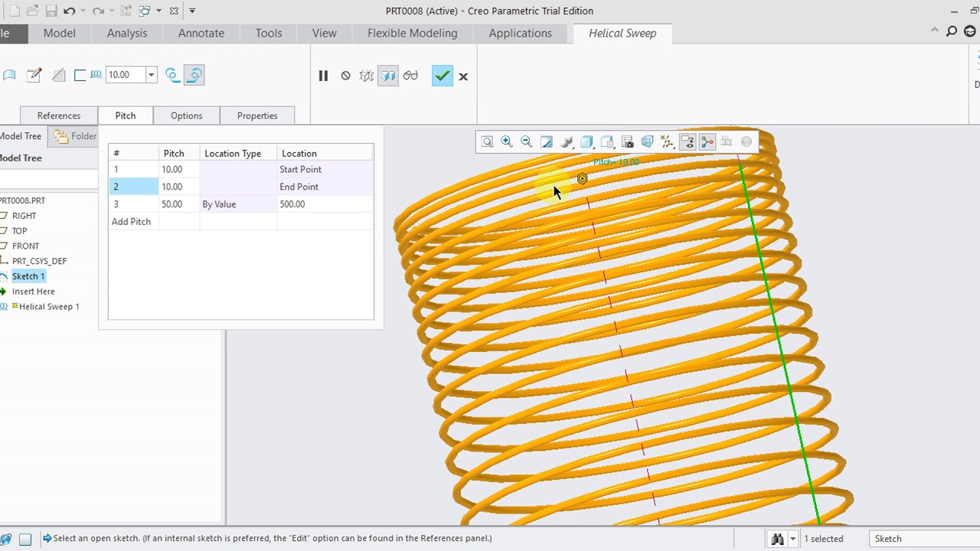Click the glasses verify-feature icon
This screenshot has height=551, width=980.
tap(410, 76)
